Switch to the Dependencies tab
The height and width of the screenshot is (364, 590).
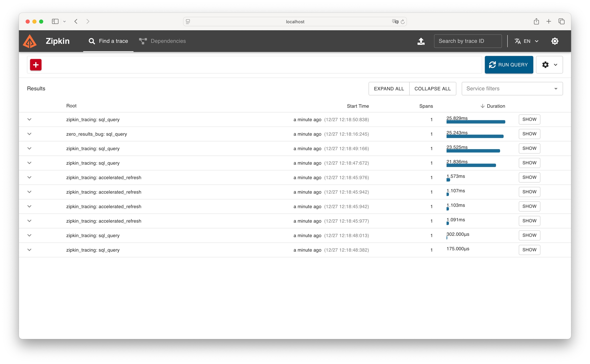(x=162, y=41)
